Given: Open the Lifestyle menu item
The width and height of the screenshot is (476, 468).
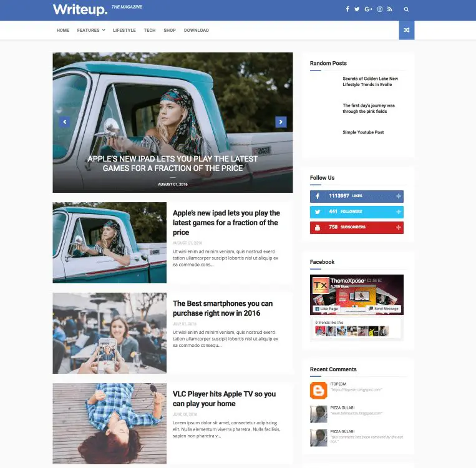Looking at the screenshot, I should tap(124, 31).
